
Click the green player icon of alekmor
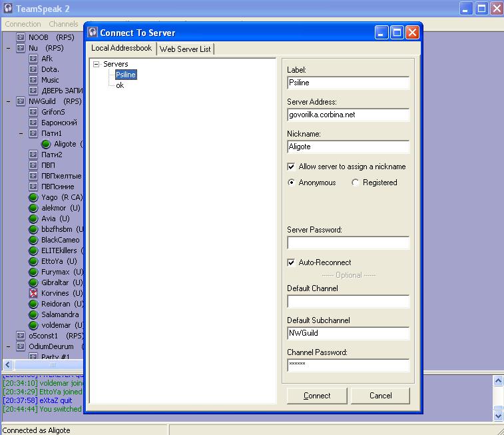tap(33, 208)
